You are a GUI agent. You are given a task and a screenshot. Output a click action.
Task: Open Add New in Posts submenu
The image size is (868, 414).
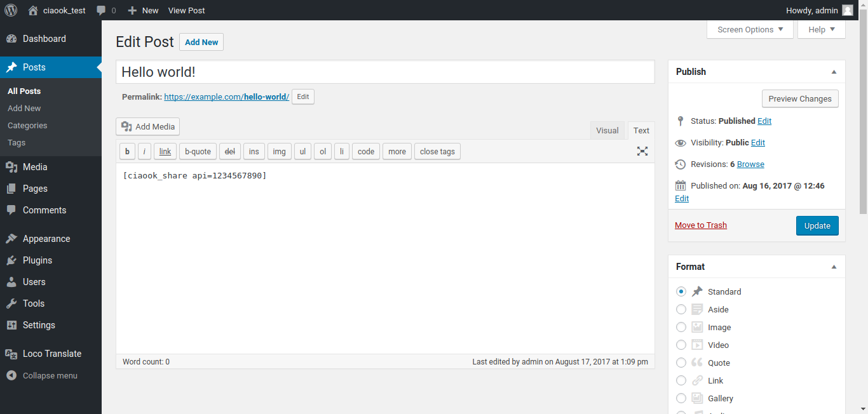[24, 108]
